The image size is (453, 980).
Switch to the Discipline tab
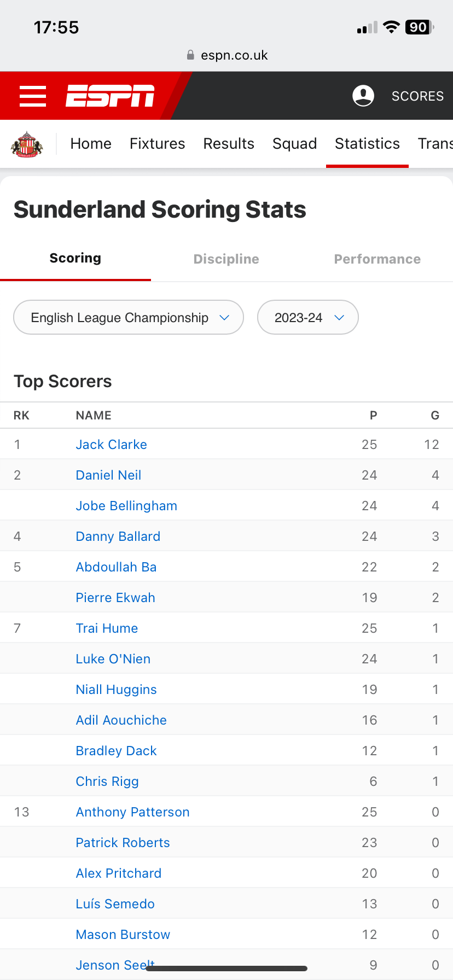[x=226, y=259]
